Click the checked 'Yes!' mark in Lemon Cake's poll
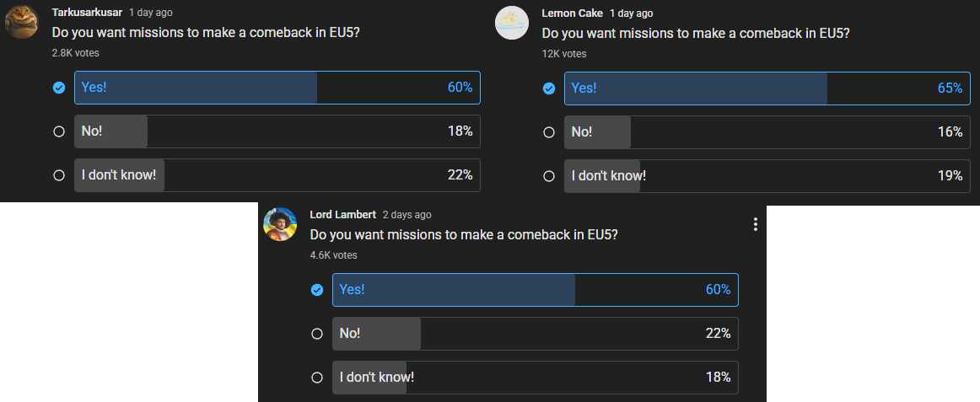Screen dimensions: 980x402 (x=549, y=88)
